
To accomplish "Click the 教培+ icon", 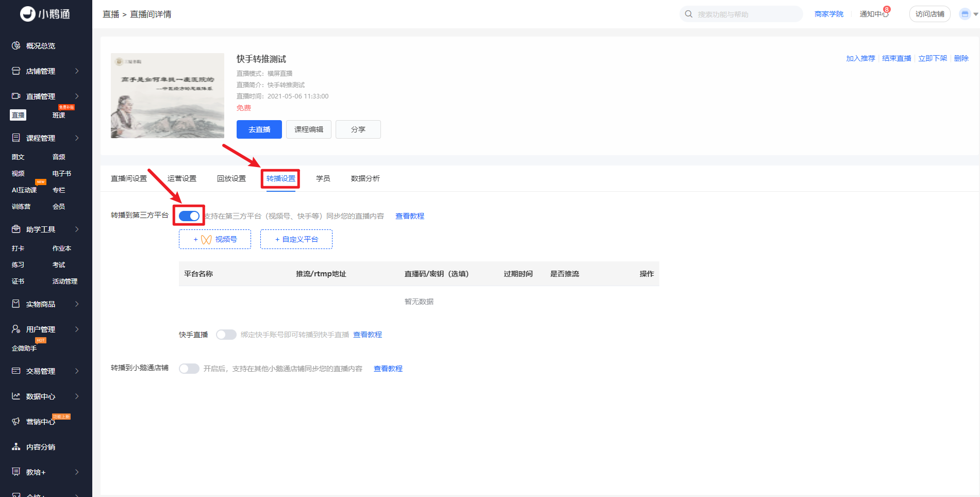I will [x=16, y=472].
